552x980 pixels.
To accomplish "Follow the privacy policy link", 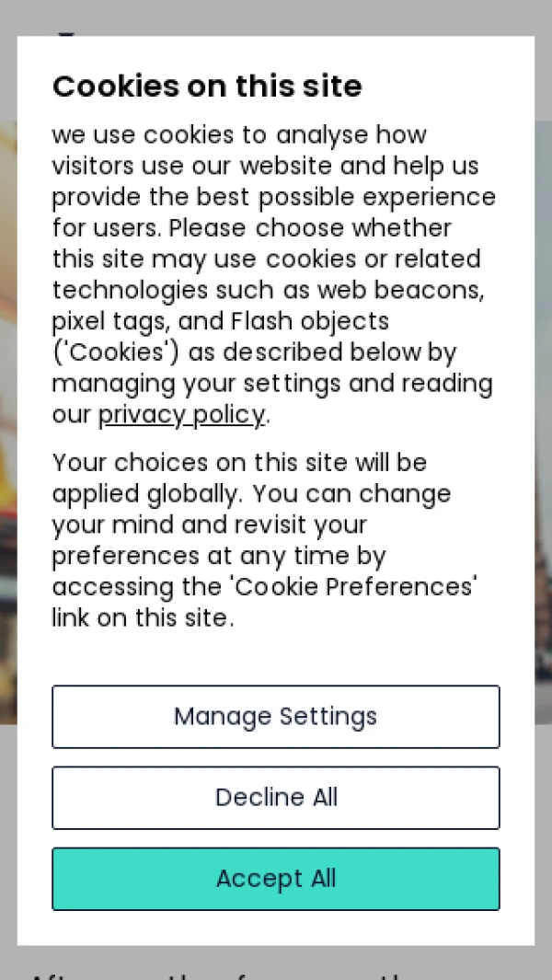I will (x=181, y=415).
